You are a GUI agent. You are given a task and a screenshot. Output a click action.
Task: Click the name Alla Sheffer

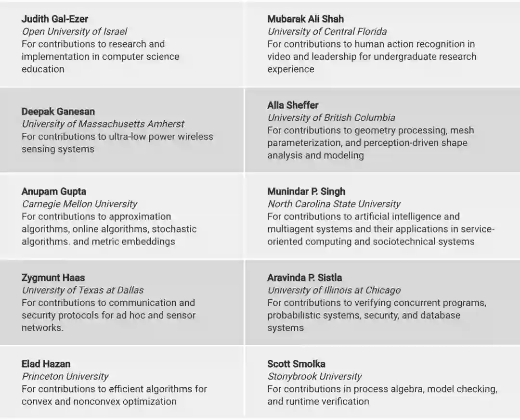[x=293, y=105]
